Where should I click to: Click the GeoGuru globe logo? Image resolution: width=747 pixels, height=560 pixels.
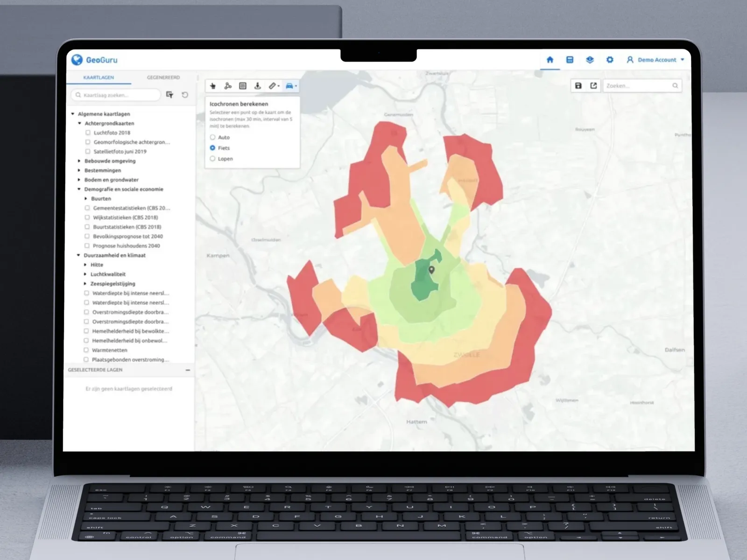coord(77,59)
